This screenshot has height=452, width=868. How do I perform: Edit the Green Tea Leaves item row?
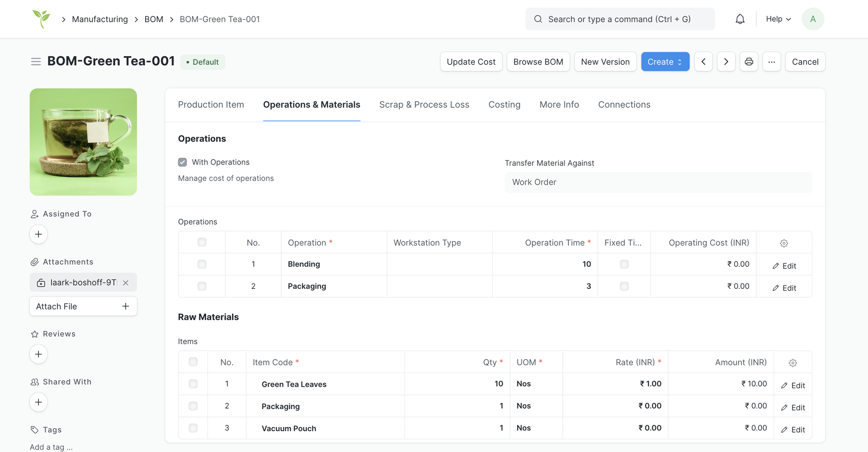coord(793,386)
